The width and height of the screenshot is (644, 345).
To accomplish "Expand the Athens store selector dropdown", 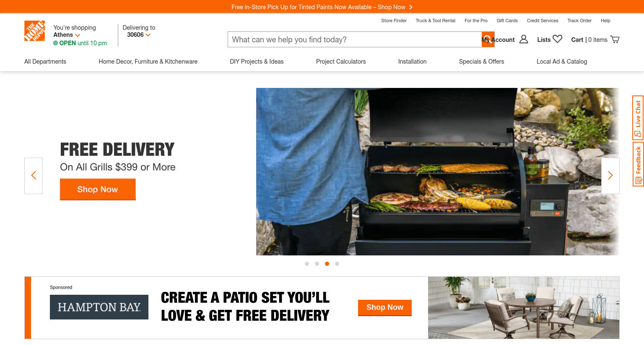I will pyautogui.click(x=67, y=35).
